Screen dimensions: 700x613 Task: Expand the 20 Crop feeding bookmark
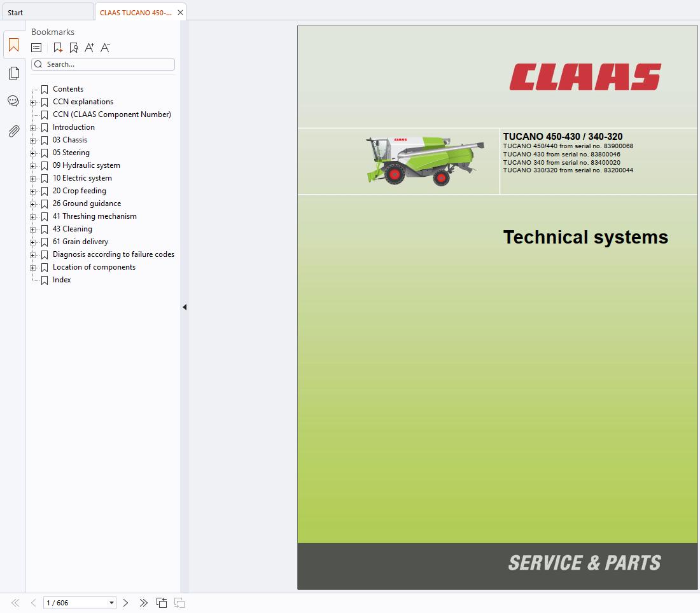(x=32, y=191)
